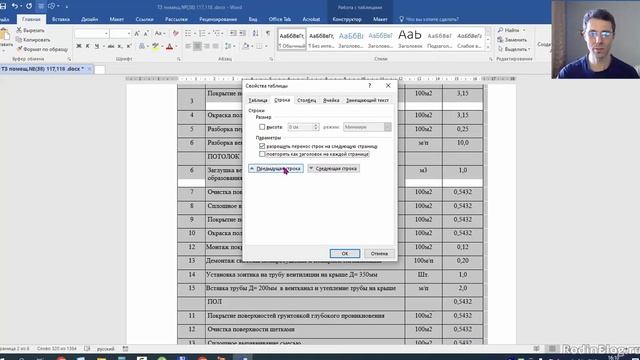Copy the selection with Копировать

(33, 40)
